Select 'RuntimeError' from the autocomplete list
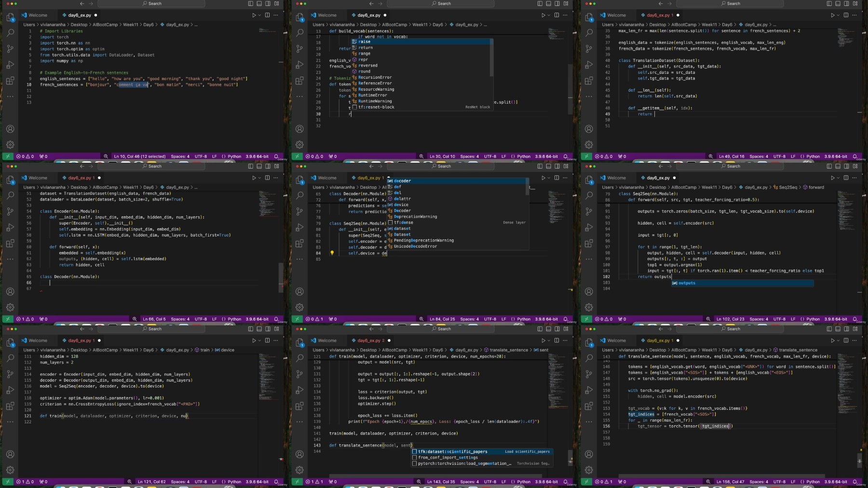The height and width of the screenshot is (488, 868). point(372,95)
